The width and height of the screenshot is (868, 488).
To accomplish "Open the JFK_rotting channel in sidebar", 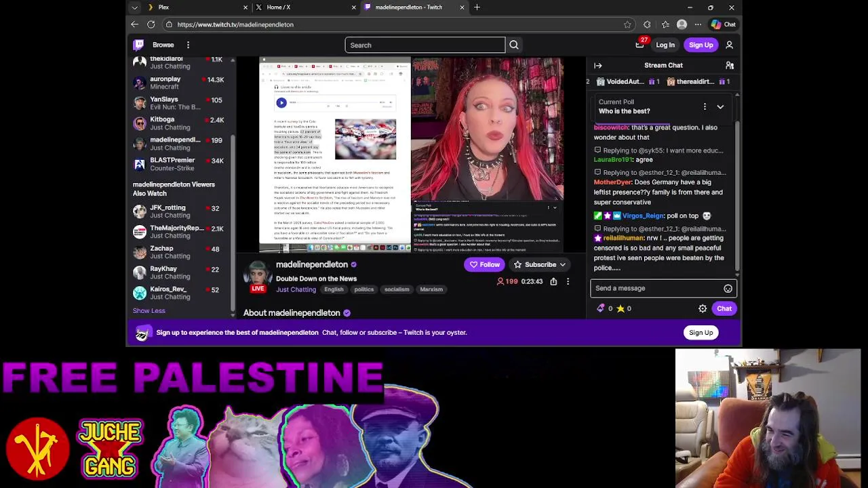I will 179,211.
